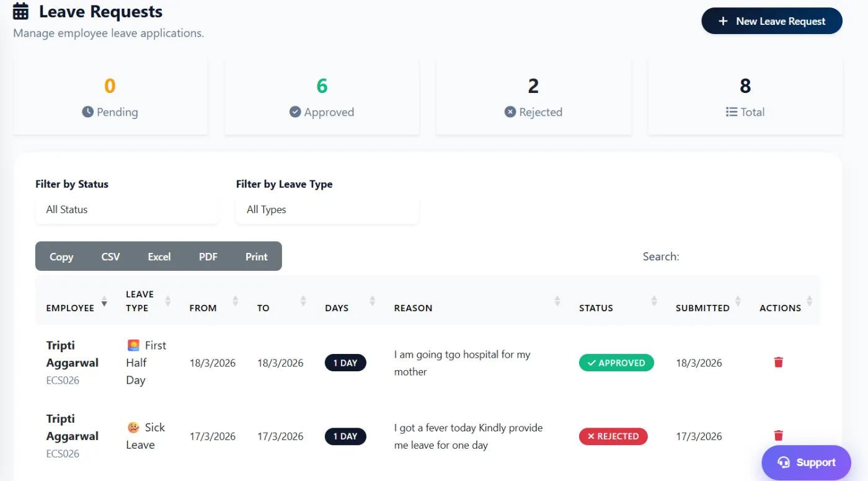Export the table as PDF

click(x=208, y=257)
